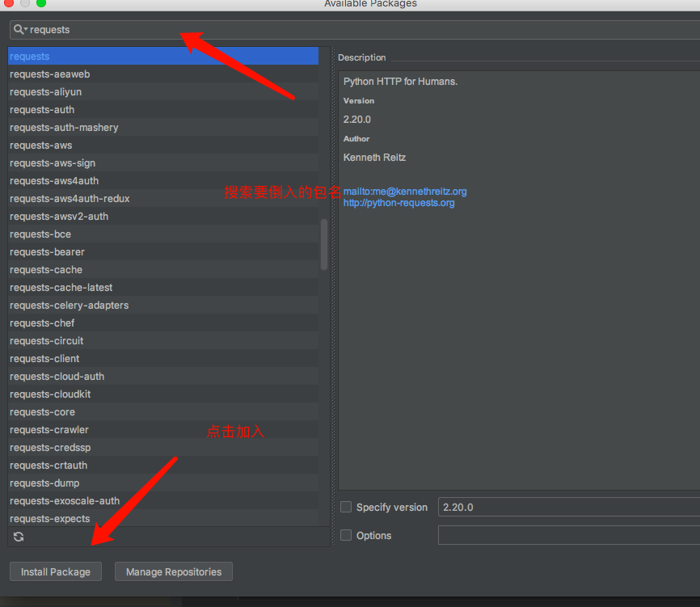Click the package list scrollbar thumb
Image resolution: width=700 pixels, height=607 pixels.
click(x=324, y=244)
